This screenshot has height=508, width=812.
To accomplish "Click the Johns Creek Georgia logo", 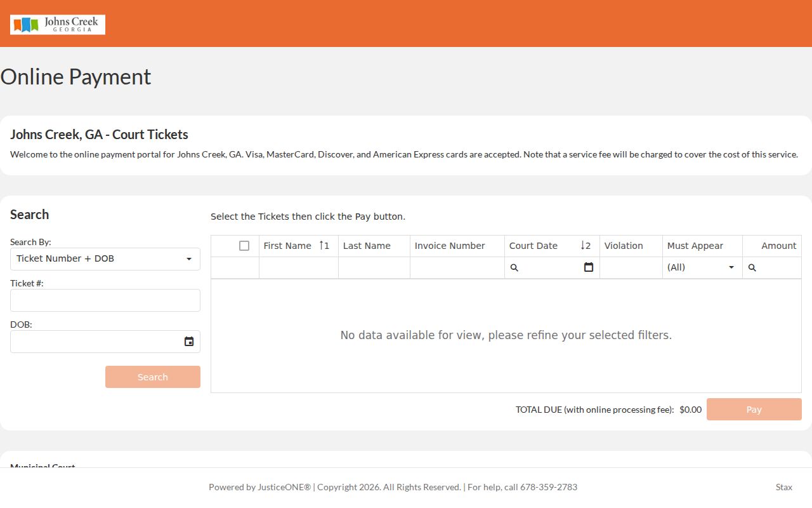I will (58, 25).
